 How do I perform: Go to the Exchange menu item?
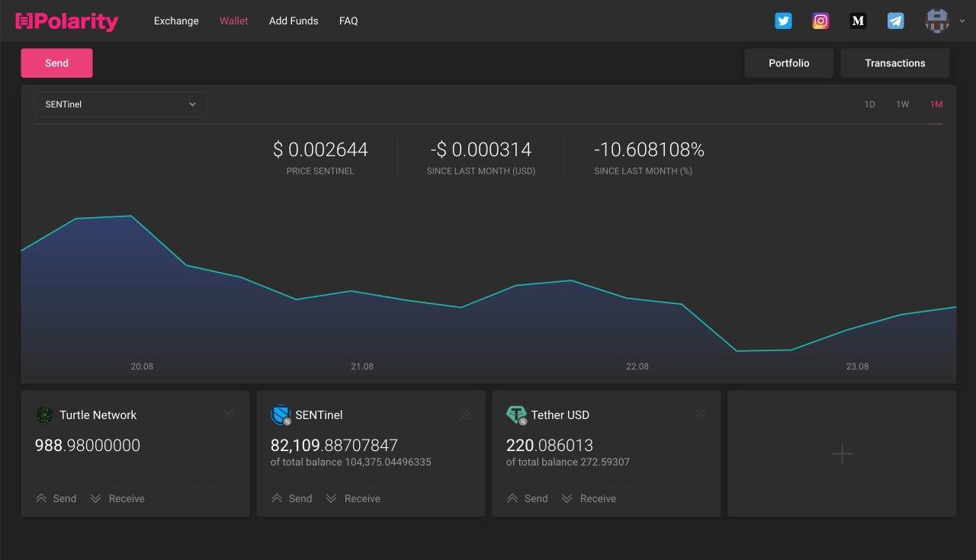tap(176, 21)
